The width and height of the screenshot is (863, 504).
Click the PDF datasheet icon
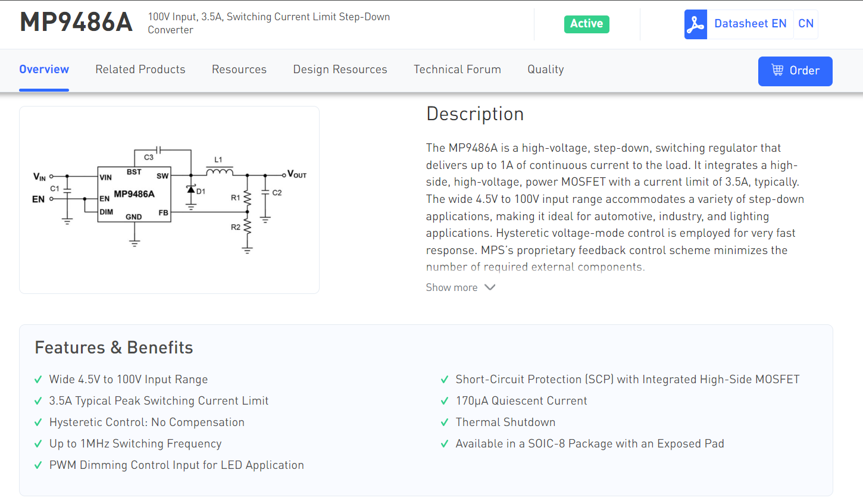695,24
